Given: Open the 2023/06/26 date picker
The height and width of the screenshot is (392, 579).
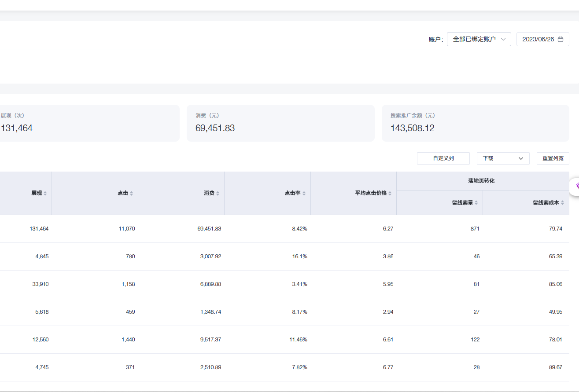Looking at the screenshot, I should [x=542, y=39].
